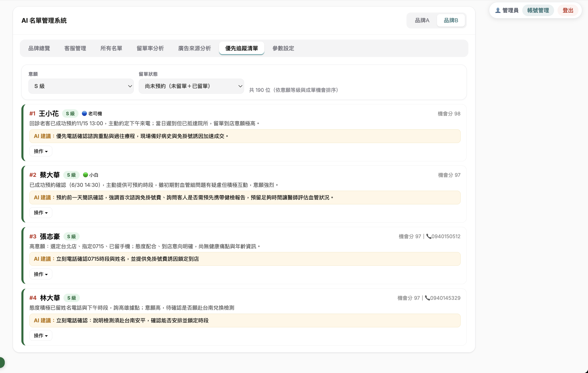Image resolution: width=588 pixels, height=373 pixels.
Task: Switch to 品牌A
Action: tap(422, 20)
